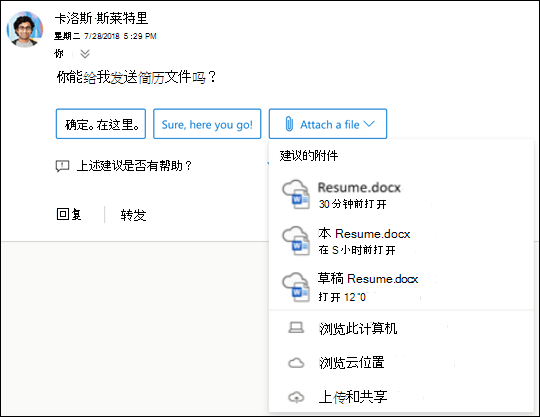
Task: Choose suggested reply 'Sure, here you go!'
Action: (207, 124)
